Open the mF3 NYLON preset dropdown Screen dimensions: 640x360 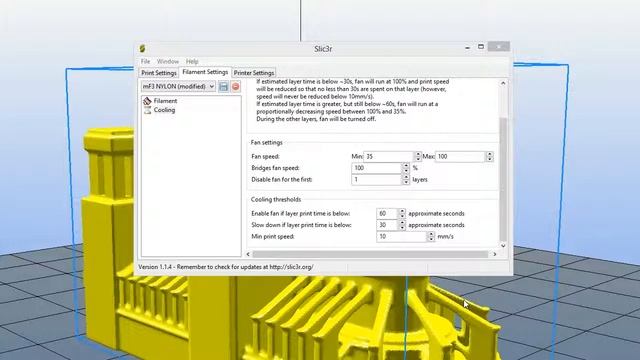[x=178, y=87]
